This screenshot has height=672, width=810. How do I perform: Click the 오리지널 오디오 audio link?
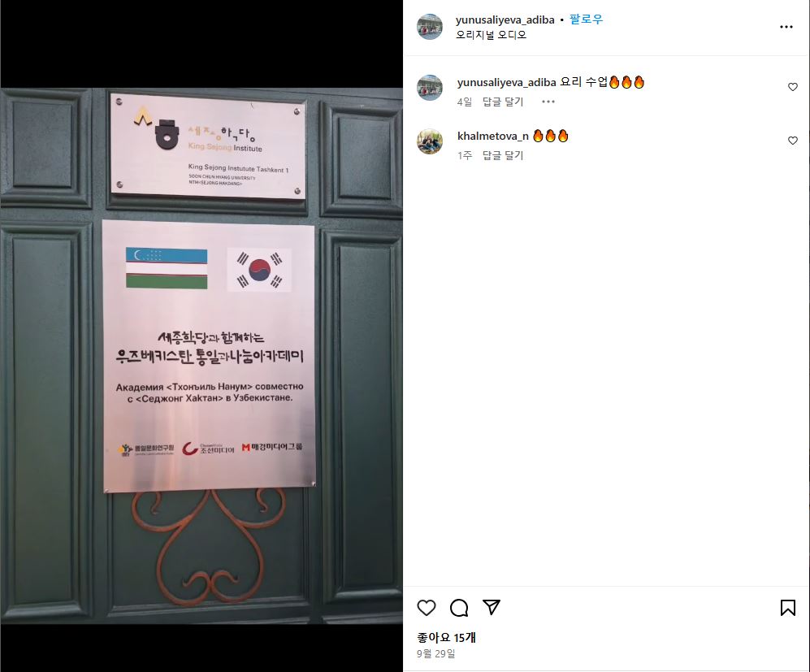tap(491, 35)
